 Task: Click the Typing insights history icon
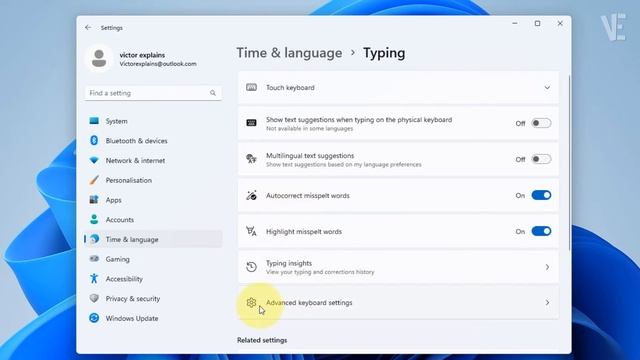251,267
